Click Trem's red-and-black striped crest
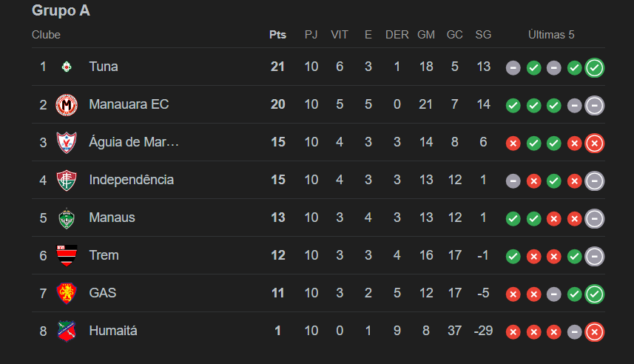The width and height of the screenshot is (634, 364). (67, 255)
